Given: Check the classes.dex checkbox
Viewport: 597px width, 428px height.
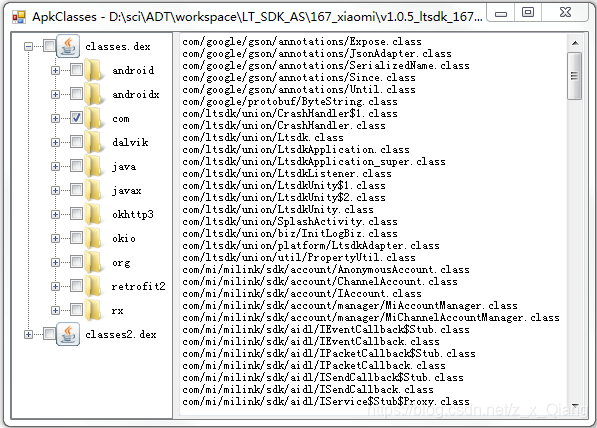Looking at the screenshot, I should [x=49, y=46].
